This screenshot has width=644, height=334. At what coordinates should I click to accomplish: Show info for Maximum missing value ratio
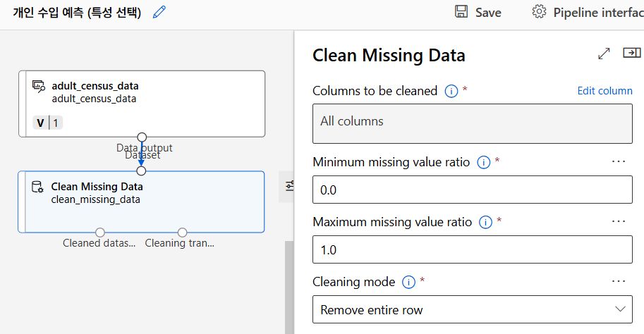[x=485, y=222]
